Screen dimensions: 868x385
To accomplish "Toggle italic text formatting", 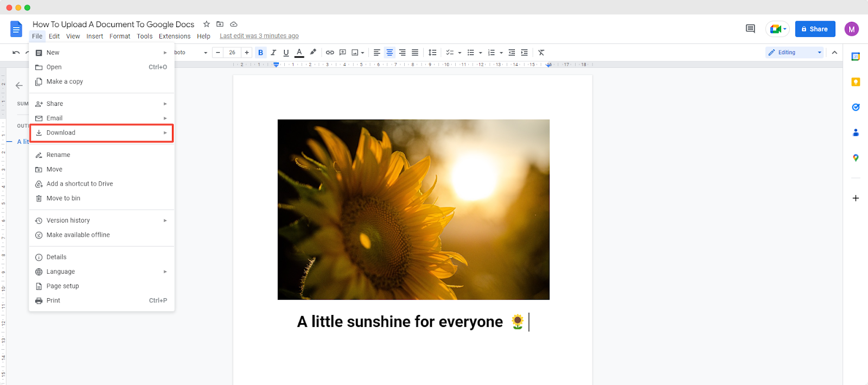I will 273,53.
